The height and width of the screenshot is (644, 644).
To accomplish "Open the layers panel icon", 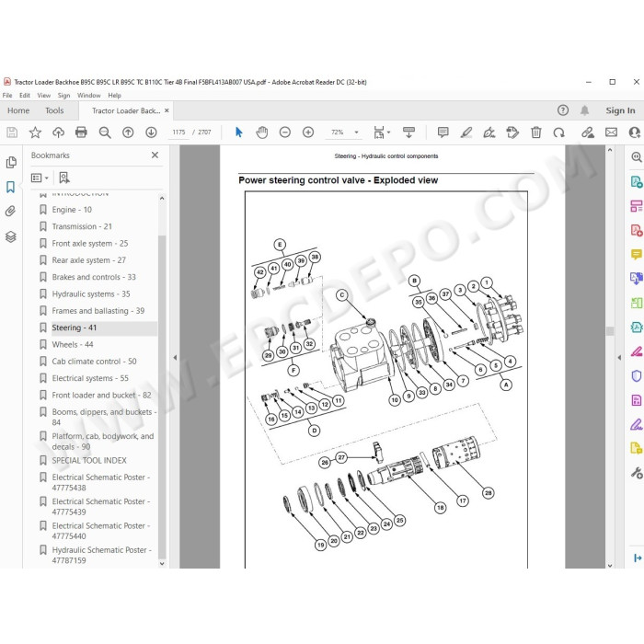I will 11,236.
